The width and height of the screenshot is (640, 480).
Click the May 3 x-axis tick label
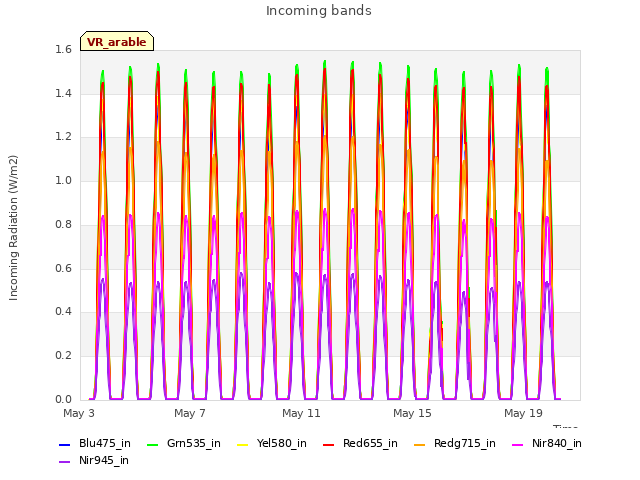79,413
